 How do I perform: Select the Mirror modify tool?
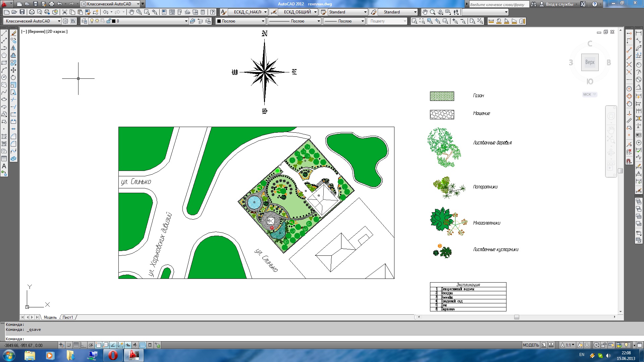pos(13,48)
